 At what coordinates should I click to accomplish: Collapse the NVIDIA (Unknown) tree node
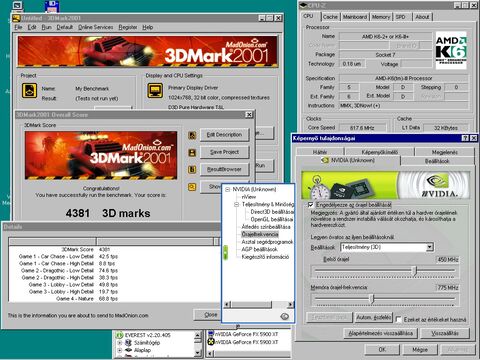coord(228,189)
